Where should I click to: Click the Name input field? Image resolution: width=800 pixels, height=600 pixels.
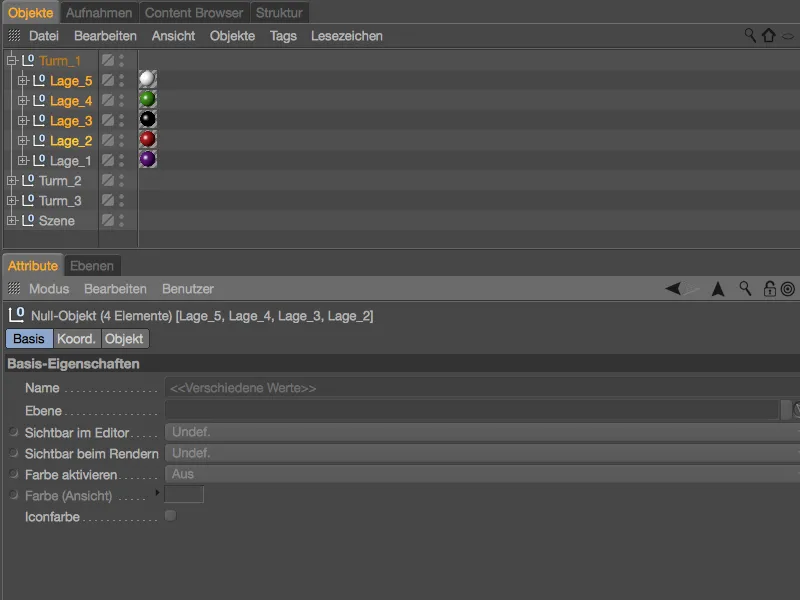click(x=482, y=388)
